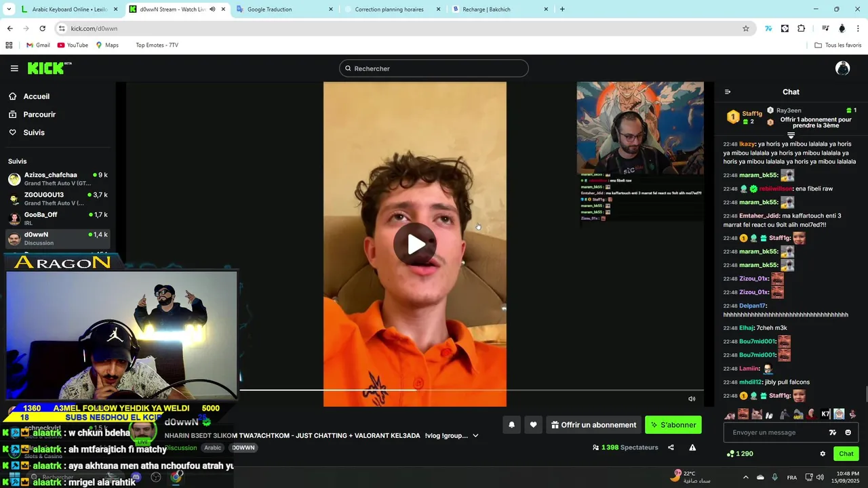Click the Arabic language tag
The width and height of the screenshot is (868, 488).
213,448
